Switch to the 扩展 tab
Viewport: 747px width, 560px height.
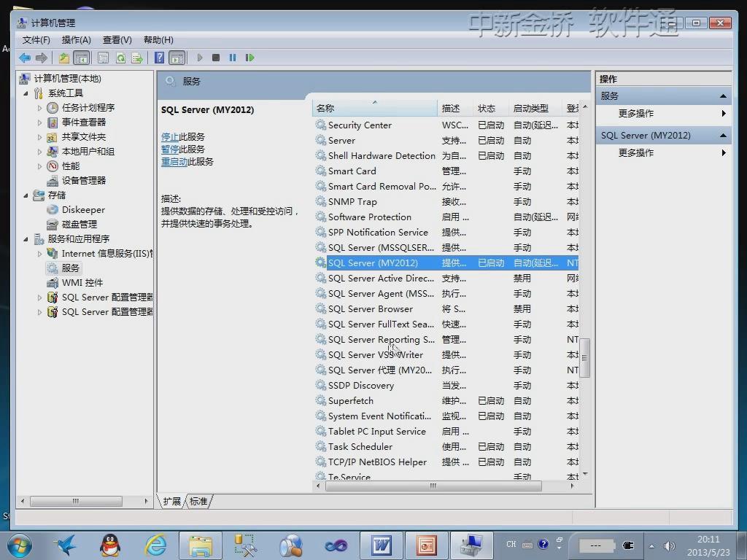point(172,501)
